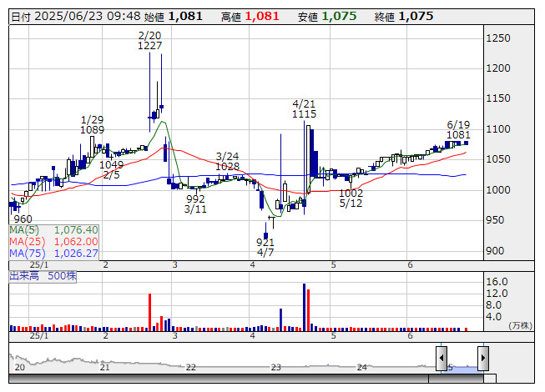The image size is (545, 392).
Task: Click the 6/19 1081 price label
Action: click(458, 129)
